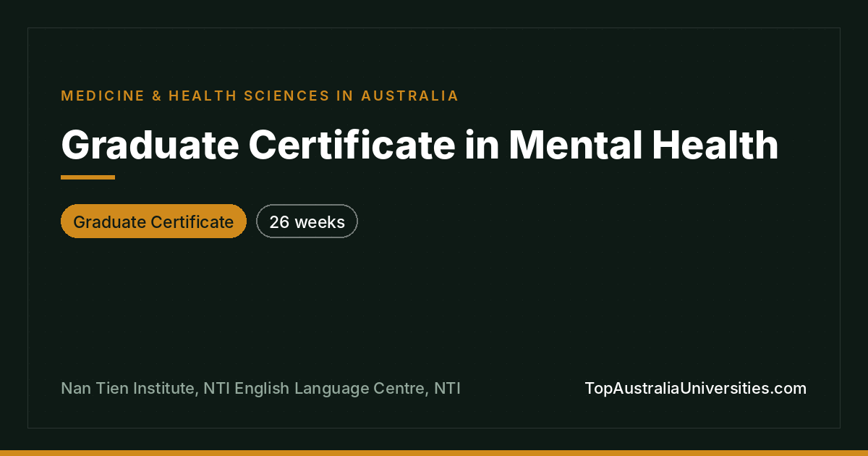868x456 pixels.
Task: Click the Graduate Certificate pill badge
Action: click(153, 221)
